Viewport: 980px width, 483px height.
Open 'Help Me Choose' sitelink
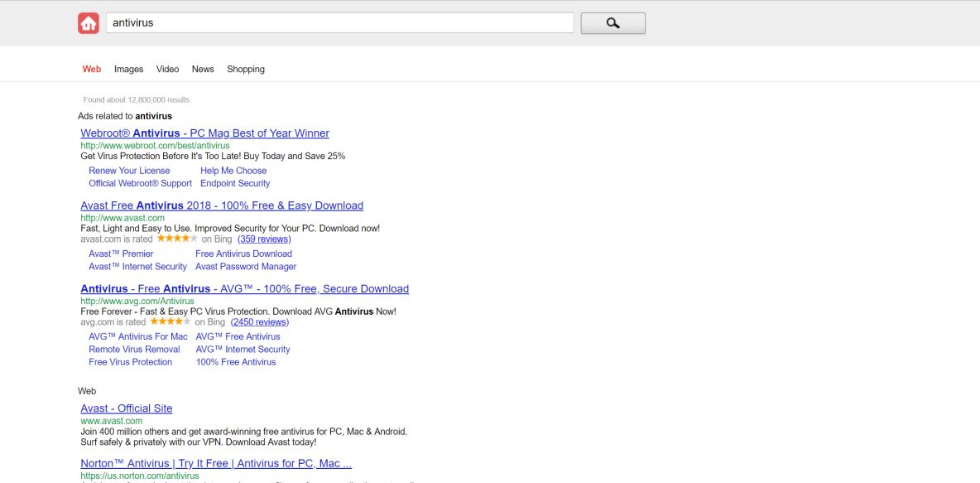point(233,170)
